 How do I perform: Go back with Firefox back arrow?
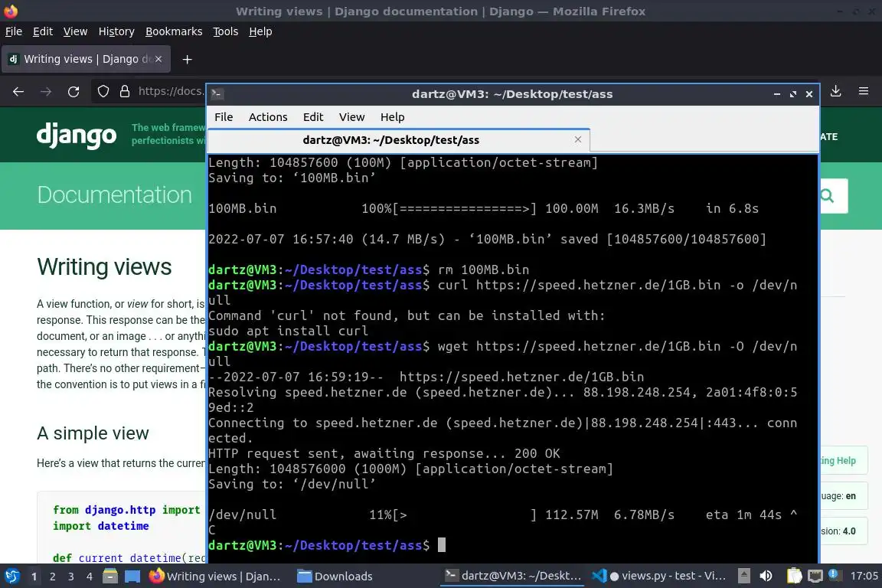click(18, 92)
